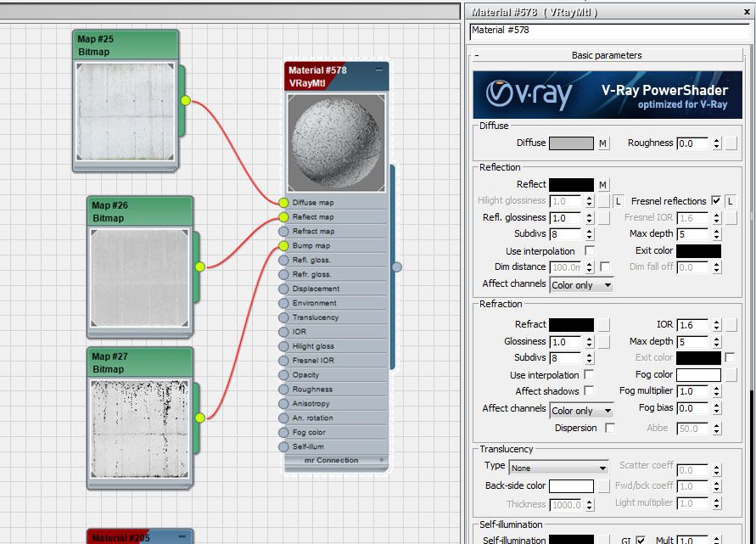Click the Environment input socket
756x544 pixels.
tap(283, 303)
